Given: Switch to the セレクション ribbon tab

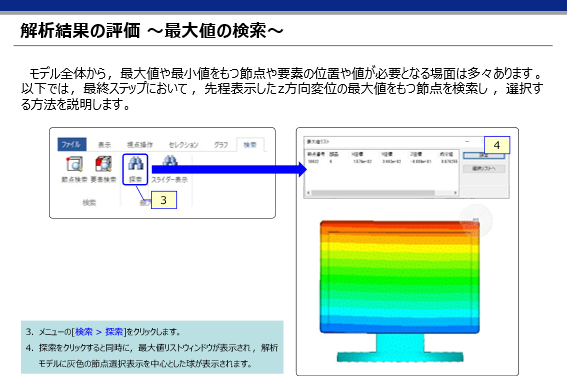Looking at the screenshot, I should (x=183, y=145).
